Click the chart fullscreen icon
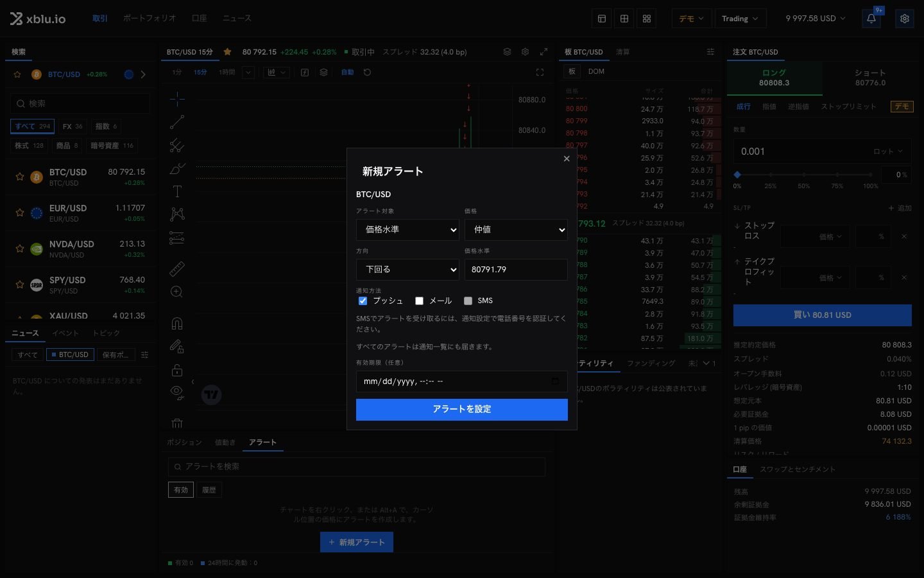Image resolution: width=924 pixels, height=578 pixels. pyautogui.click(x=540, y=73)
